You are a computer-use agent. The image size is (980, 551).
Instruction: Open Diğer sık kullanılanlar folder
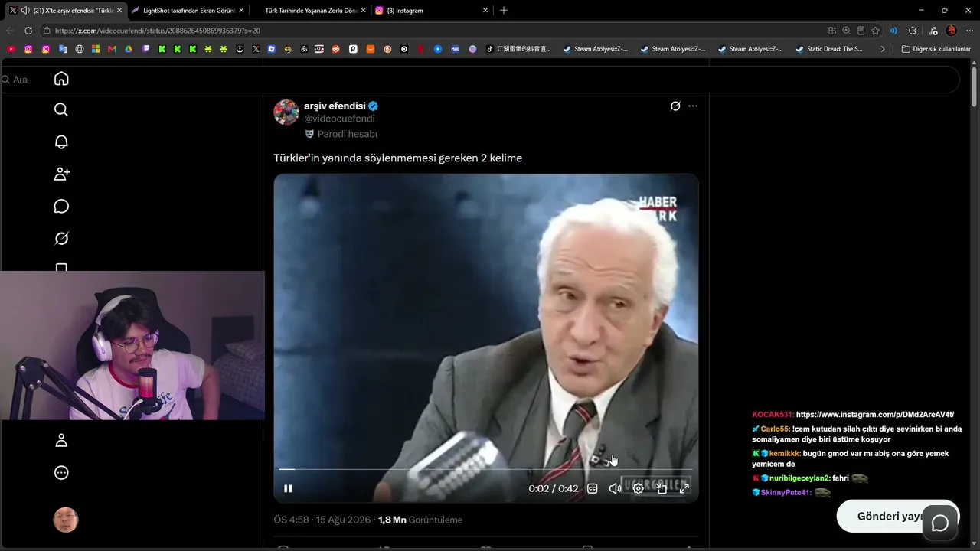936,49
